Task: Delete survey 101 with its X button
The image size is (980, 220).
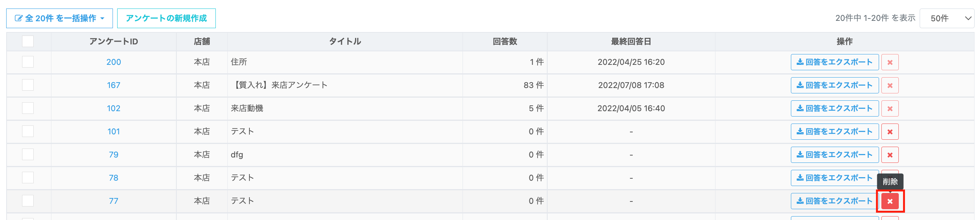Action: pos(890,132)
